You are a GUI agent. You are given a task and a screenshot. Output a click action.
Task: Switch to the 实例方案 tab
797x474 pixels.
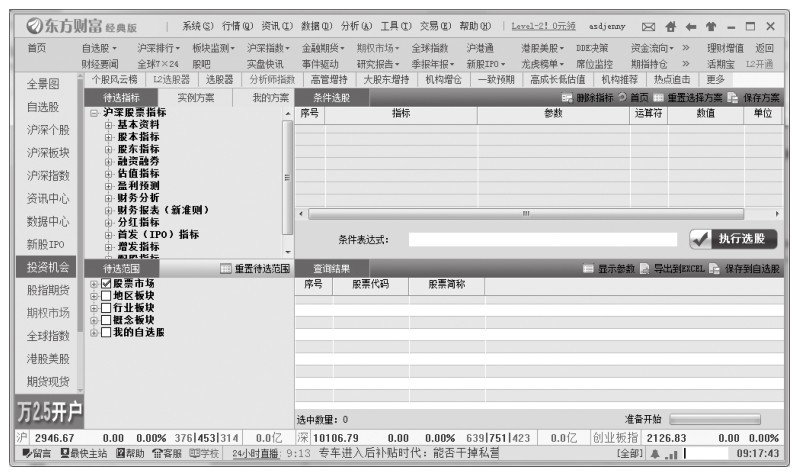196,98
